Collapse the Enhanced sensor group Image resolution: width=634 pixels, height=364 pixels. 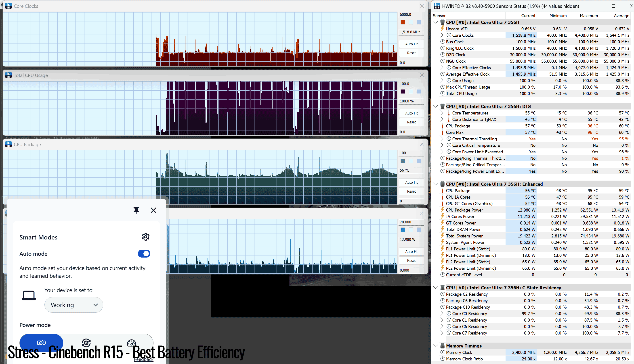click(436, 184)
